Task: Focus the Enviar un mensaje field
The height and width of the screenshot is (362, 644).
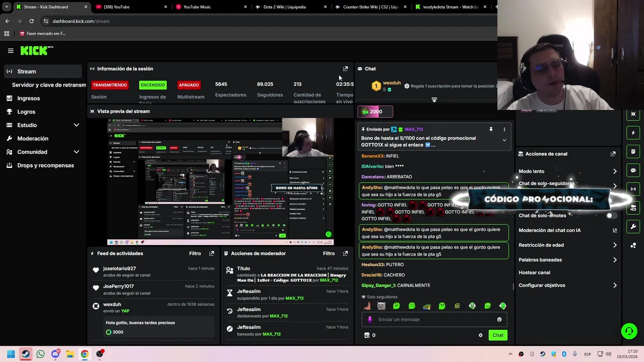Action: coord(435,319)
